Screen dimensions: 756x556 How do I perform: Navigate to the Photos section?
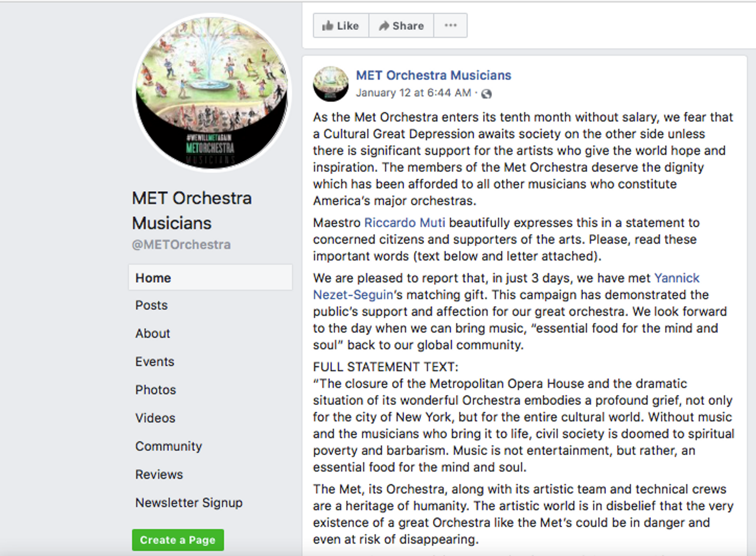coord(155,390)
